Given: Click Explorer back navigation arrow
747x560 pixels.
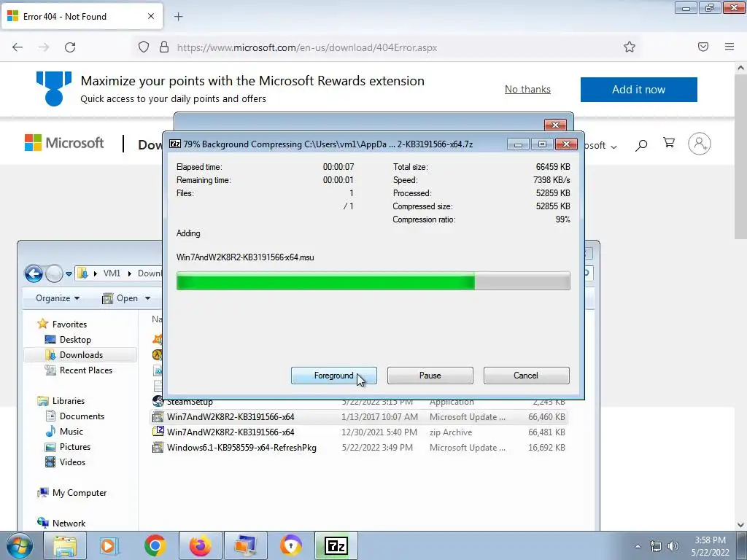Looking at the screenshot, I should [34, 273].
